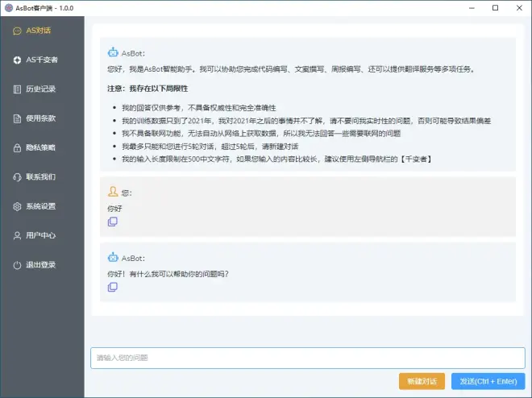
Task: Copy the user's 你好 message
Action: click(113, 222)
